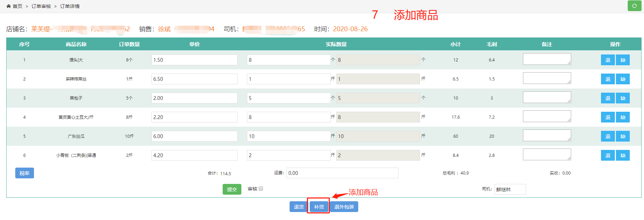This screenshot has width=644, height=220.
Task: Click the 退外包装 button
Action: tap(344, 207)
